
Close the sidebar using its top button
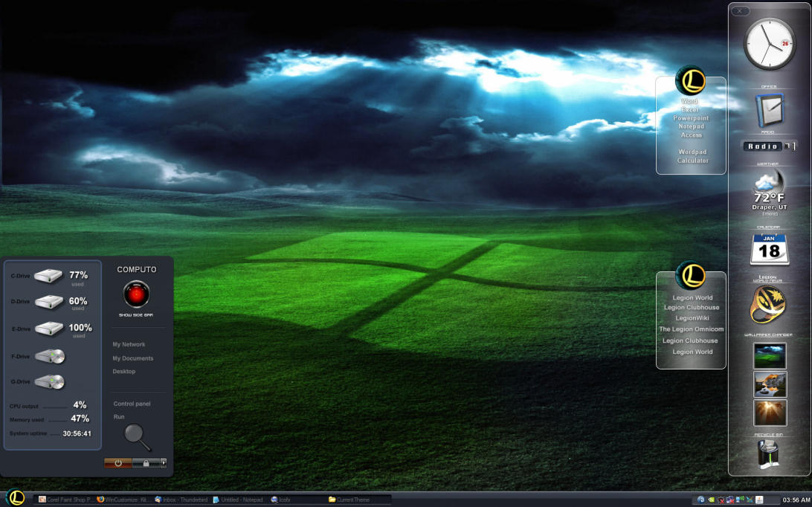740,11
